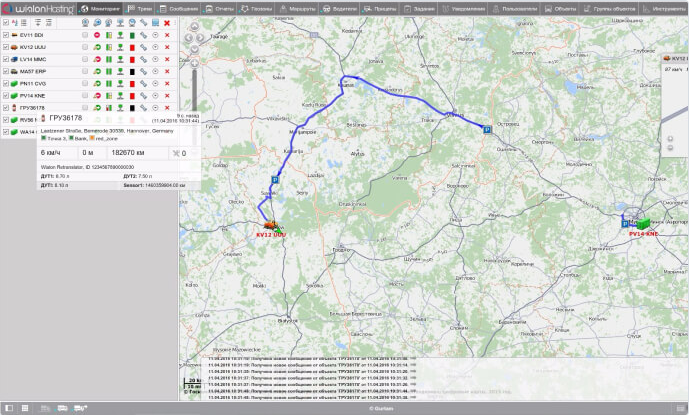Click the sensor state icon for LV14 MMC
Screen dimensions: 690x415
[x=109, y=59]
